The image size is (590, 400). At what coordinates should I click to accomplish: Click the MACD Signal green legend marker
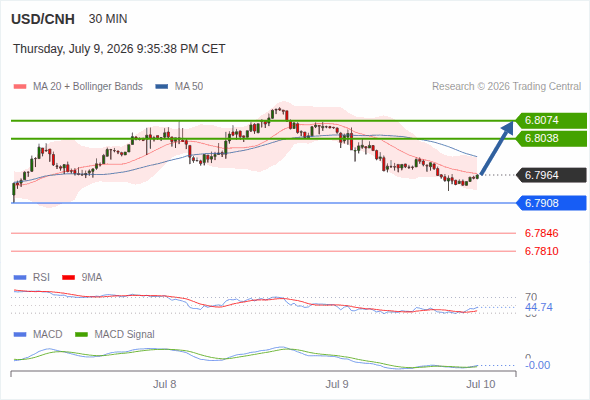click(81, 335)
